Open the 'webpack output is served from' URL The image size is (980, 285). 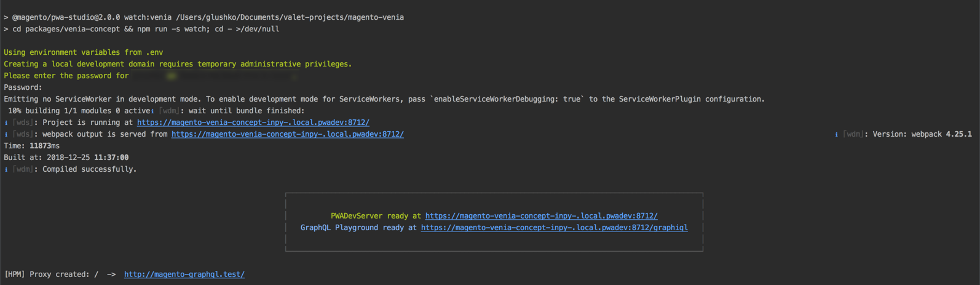pos(288,134)
